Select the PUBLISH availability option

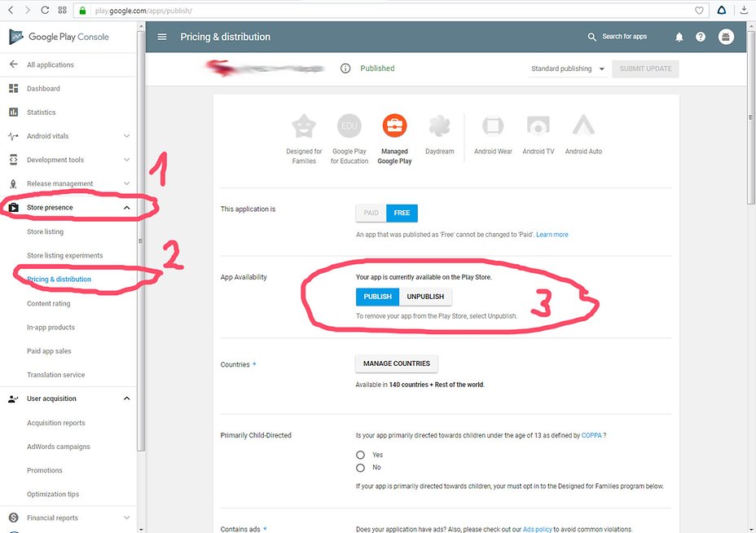tap(377, 297)
